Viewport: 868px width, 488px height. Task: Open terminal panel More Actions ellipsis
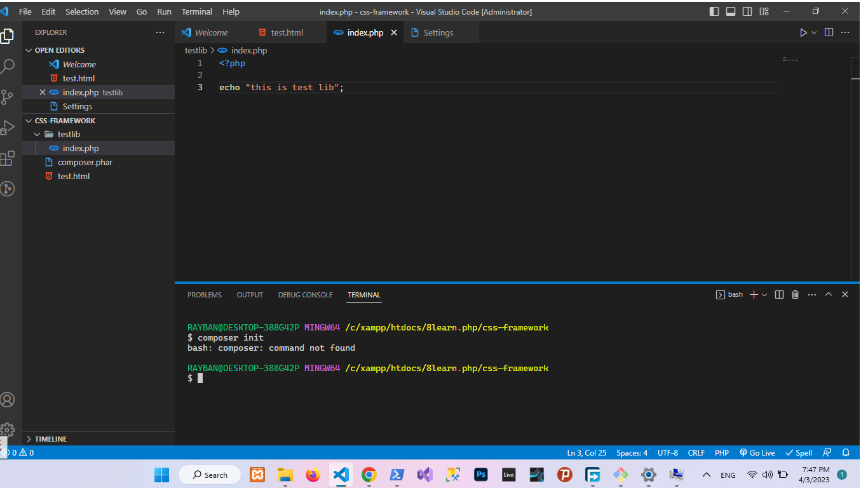[x=812, y=294]
